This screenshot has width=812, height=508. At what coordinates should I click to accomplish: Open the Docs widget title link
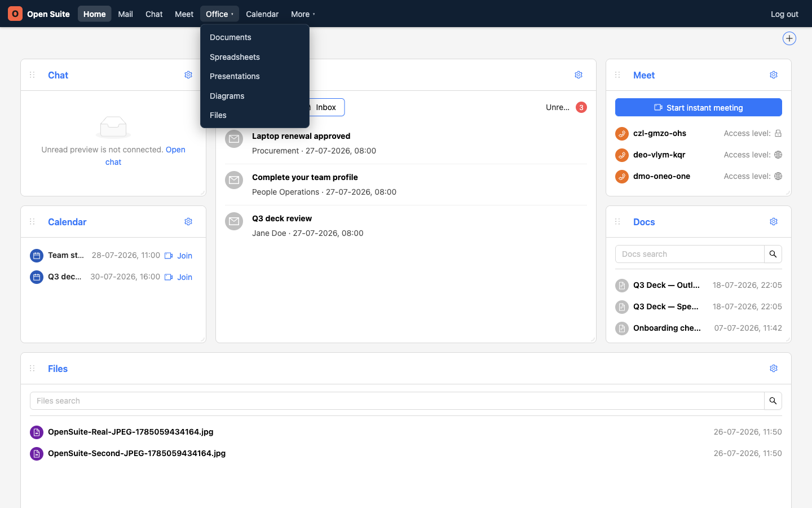click(644, 222)
